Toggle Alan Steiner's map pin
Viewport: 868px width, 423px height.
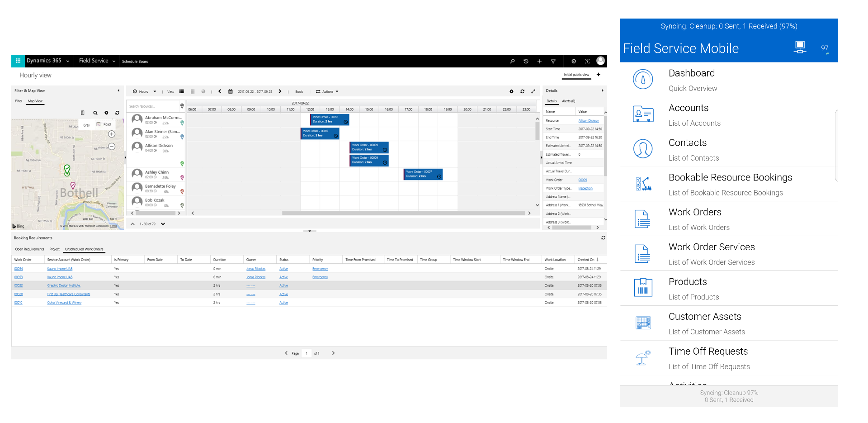[182, 137]
